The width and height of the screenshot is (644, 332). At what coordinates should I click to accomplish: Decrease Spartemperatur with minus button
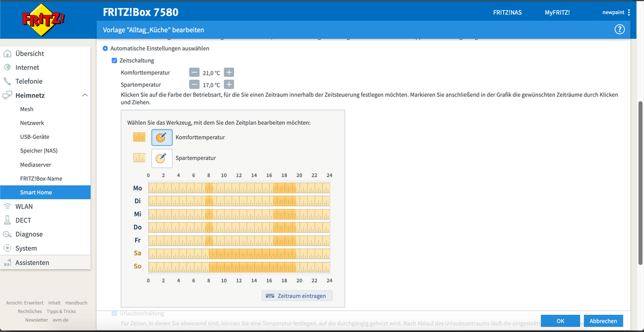194,84
